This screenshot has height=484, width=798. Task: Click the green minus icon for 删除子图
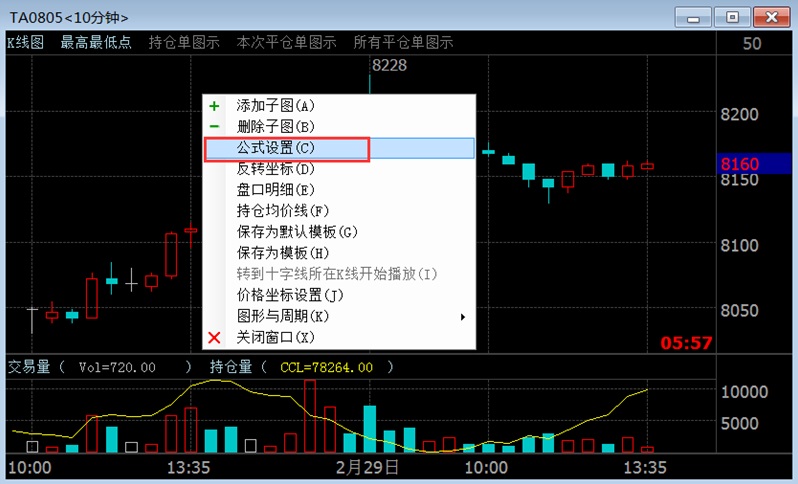coord(214,126)
